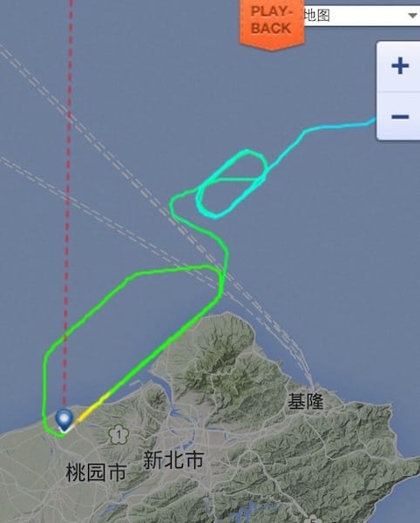Image resolution: width=420 pixels, height=523 pixels.
Task: Select the blue airport location pin
Action: (x=64, y=421)
